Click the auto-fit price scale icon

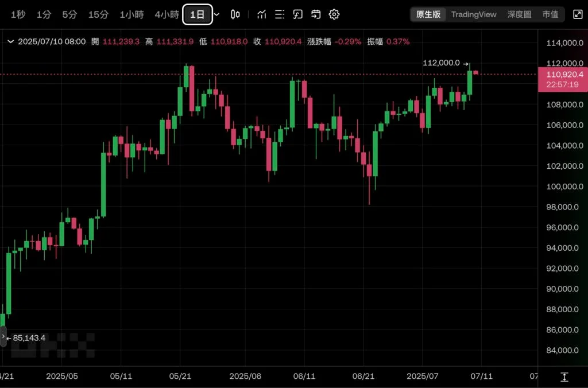coord(564,377)
